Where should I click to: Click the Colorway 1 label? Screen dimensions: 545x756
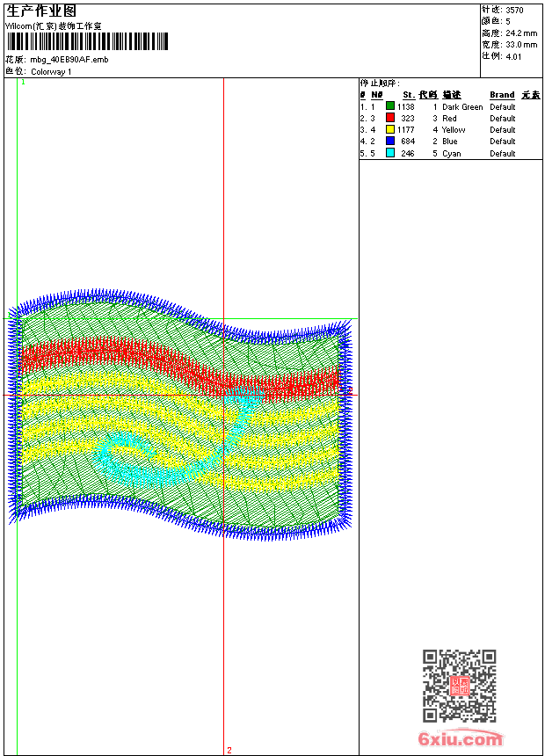[x=51, y=71]
